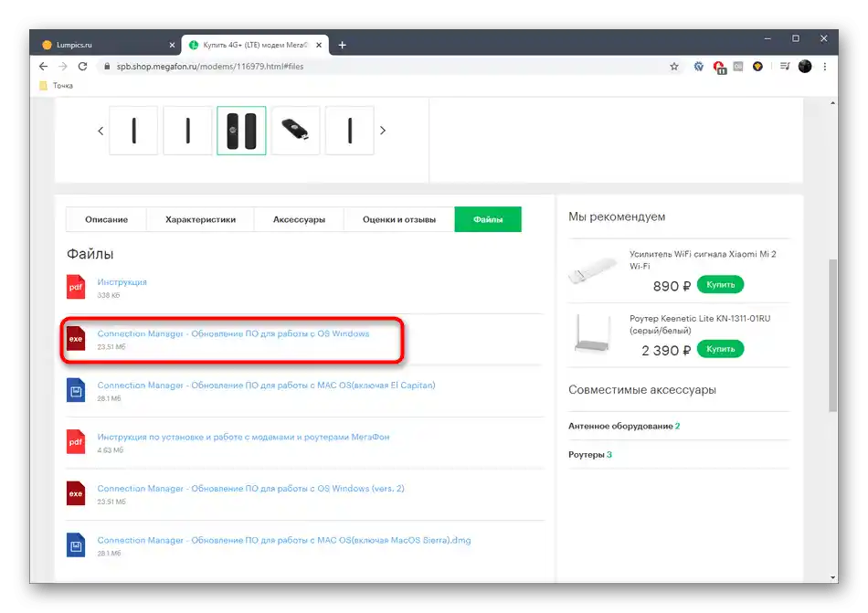The height and width of the screenshot is (613, 868).
Task: Open Антенное оборудование accessories category
Action: coord(624,426)
